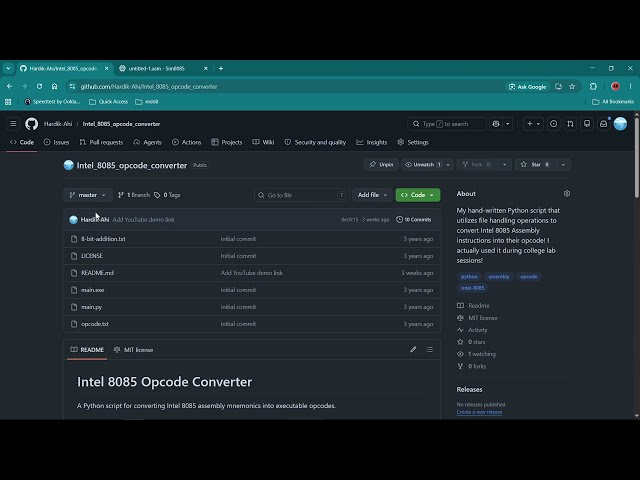Viewport: 640px width, 480px height.
Task: Open the Insights repository tab
Action: (372, 142)
